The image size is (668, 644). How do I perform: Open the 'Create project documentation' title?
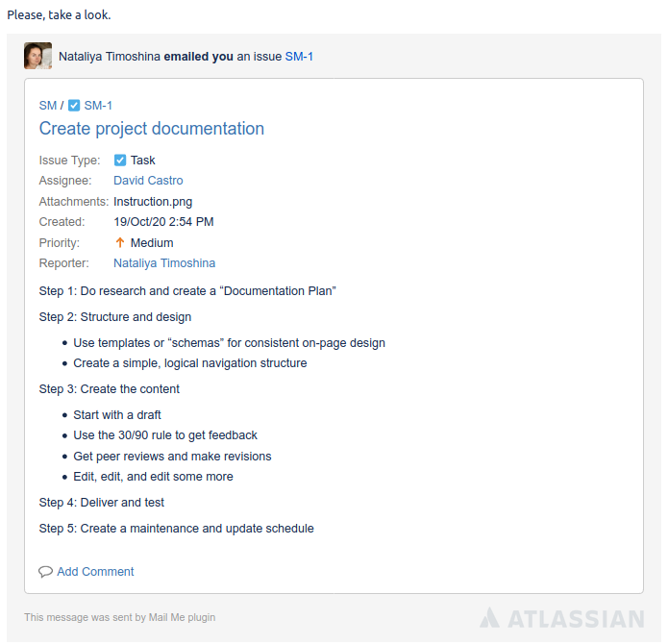coord(152,129)
